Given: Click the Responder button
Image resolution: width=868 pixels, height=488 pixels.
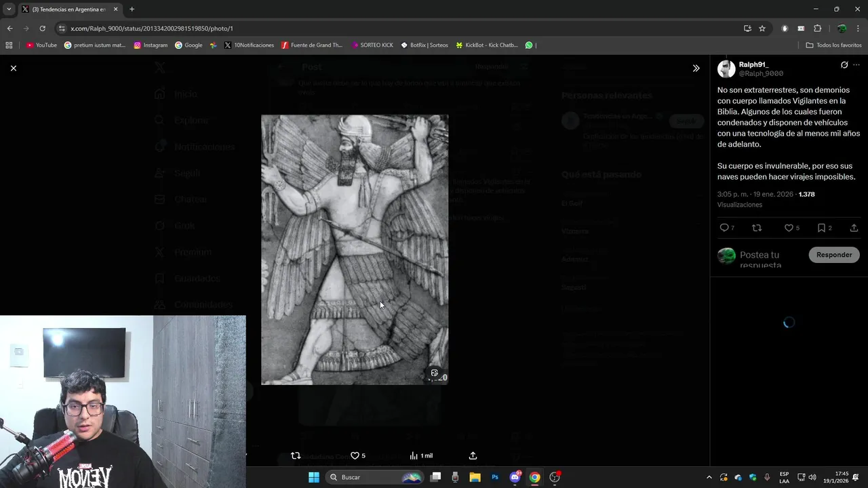Looking at the screenshot, I should tap(834, 255).
